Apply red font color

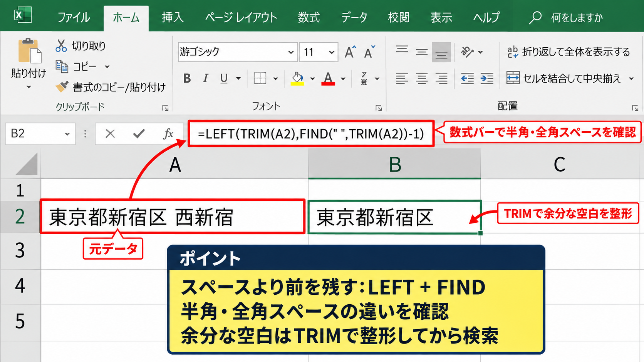point(328,78)
